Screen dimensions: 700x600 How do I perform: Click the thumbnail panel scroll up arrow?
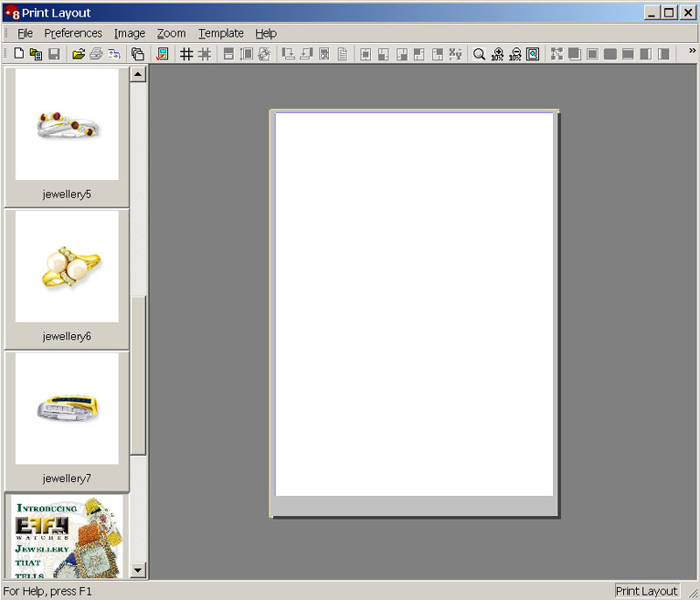(x=138, y=74)
